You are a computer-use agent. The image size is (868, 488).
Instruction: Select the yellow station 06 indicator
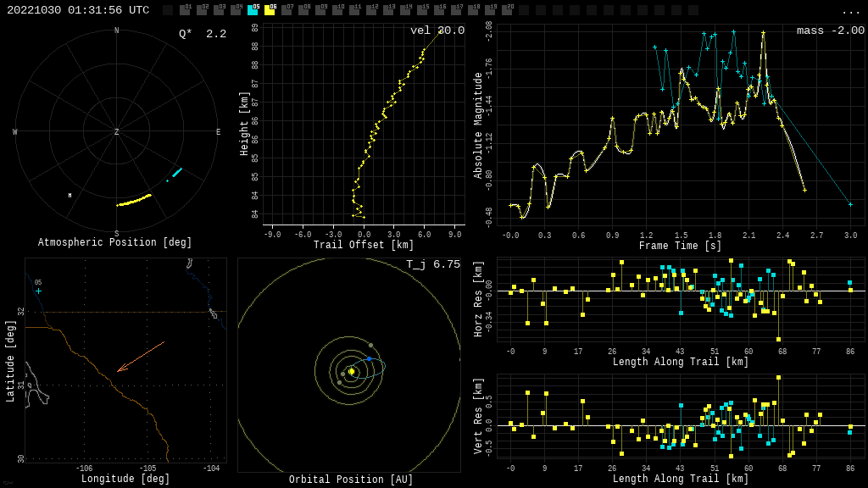tap(270, 10)
